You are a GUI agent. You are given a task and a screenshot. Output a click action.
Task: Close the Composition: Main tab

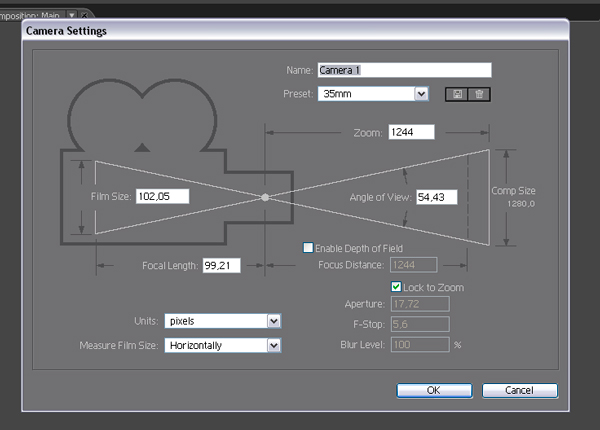[x=84, y=14]
